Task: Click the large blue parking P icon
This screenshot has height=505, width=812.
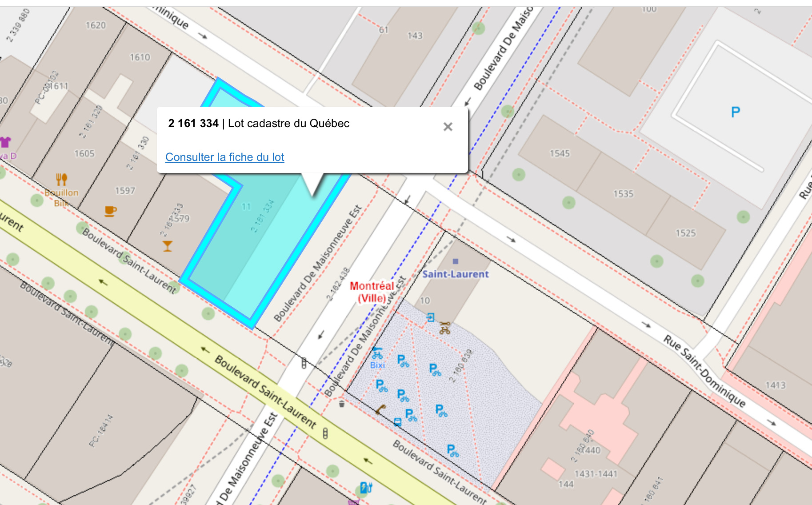Action: (x=736, y=112)
